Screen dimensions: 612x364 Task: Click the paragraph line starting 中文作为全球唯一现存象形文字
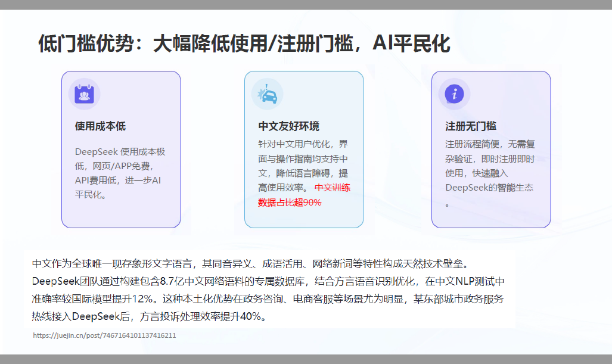coord(250,264)
